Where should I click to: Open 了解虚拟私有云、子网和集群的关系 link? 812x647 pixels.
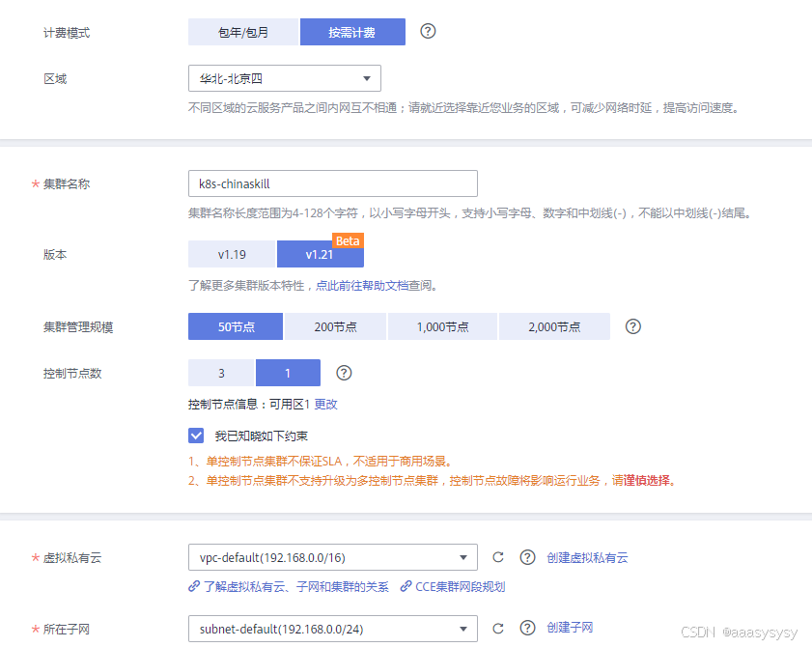pos(289,586)
